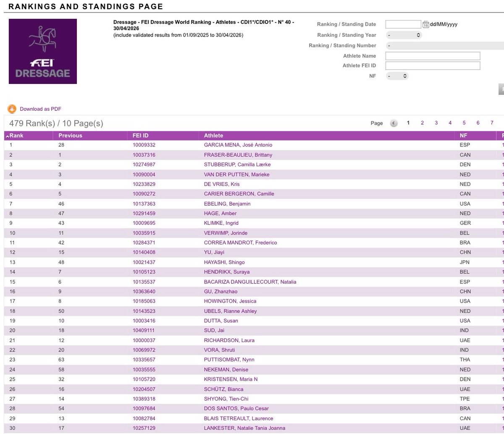Open athlete VERWIMP, Jorinde
The height and width of the screenshot is (434, 504).
226,233
